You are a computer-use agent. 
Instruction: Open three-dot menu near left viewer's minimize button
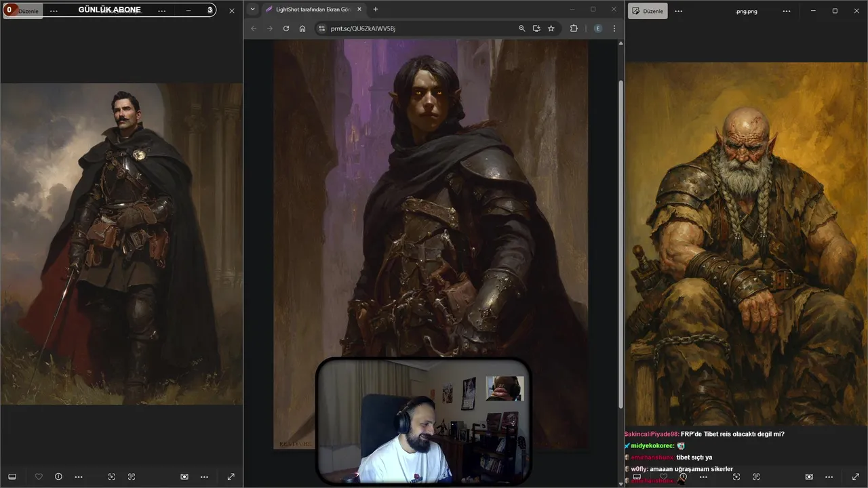tap(161, 11)
